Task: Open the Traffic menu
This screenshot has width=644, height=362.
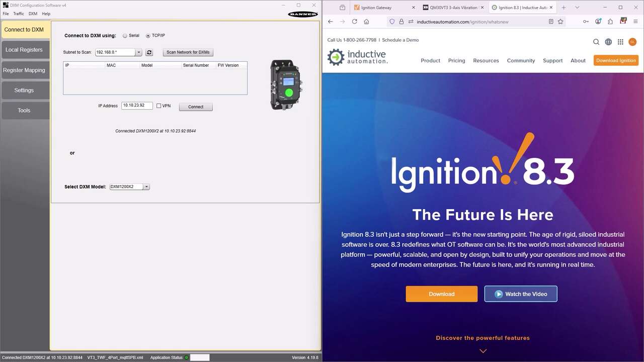Action: 18,14
